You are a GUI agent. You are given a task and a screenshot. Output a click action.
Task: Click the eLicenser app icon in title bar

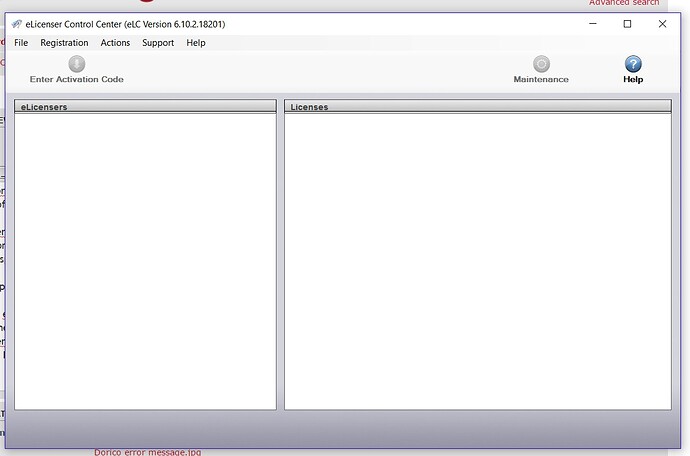click(x=17, y=24)
